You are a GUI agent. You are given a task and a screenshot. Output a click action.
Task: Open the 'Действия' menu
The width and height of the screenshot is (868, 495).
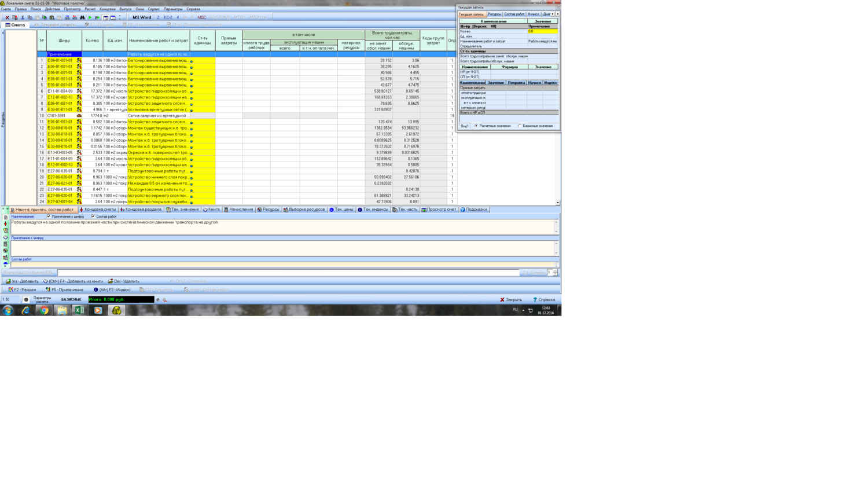point(52,9)
